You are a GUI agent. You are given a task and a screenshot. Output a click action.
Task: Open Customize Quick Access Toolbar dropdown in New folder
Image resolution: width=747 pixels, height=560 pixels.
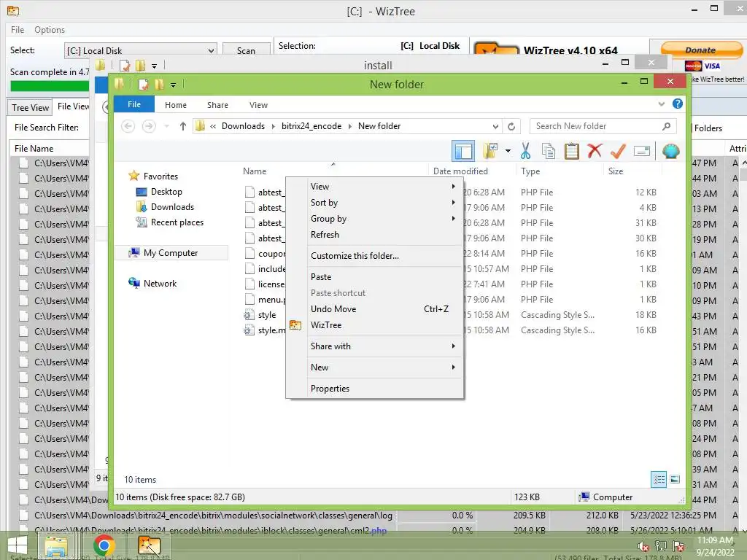coord(174,85)
